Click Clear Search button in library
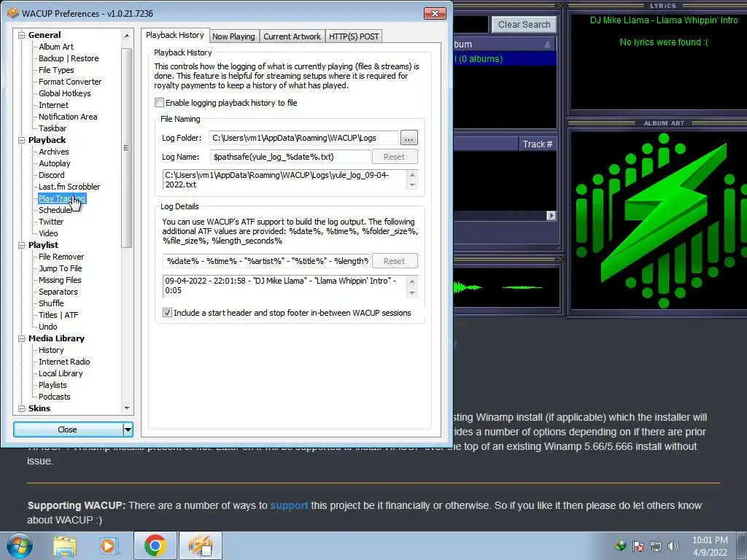747x560 pixels. [524, 25]
